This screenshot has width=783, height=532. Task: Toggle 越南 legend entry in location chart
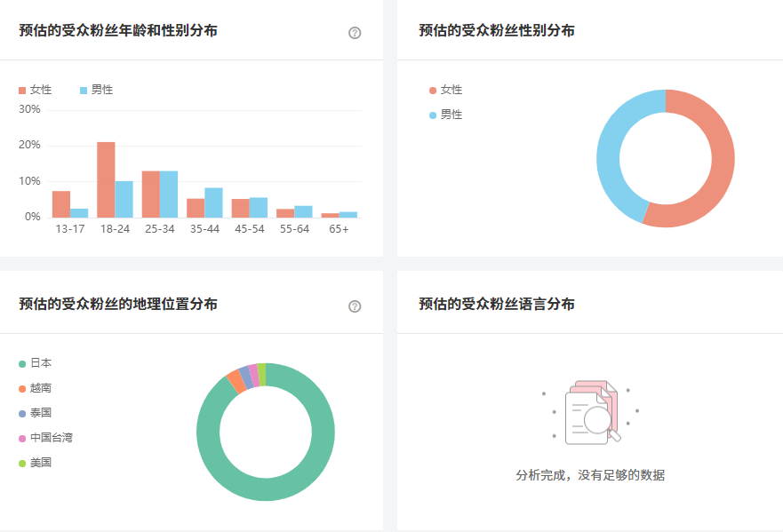coord(36,388)
